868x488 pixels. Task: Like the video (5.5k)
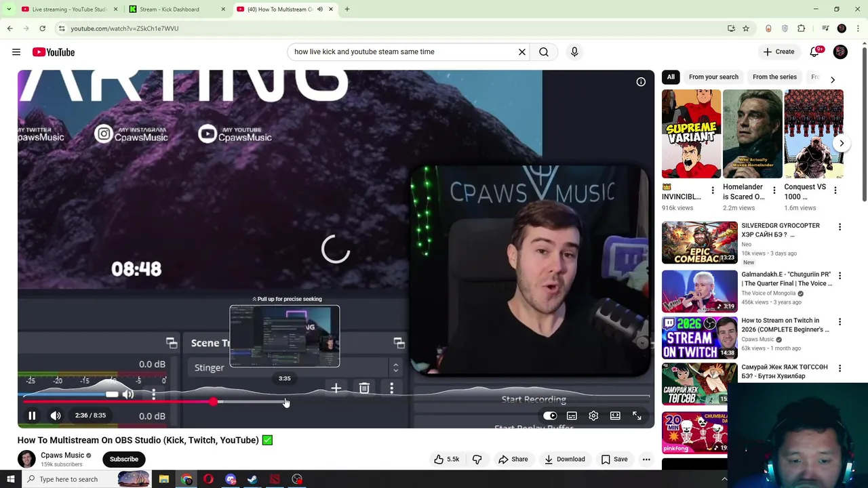447,459
